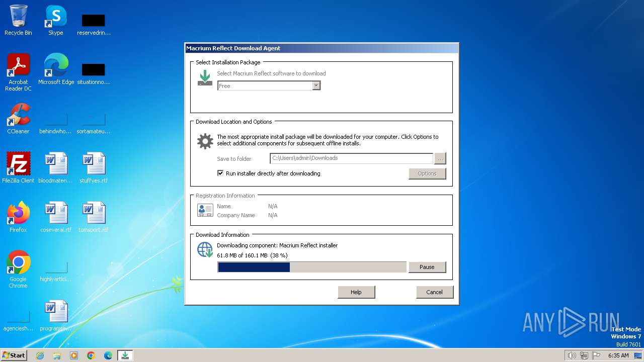Screen dimensions: 644x362
Task: Select the Google Chrome desktop shortcut
Action: pos(18,269)
